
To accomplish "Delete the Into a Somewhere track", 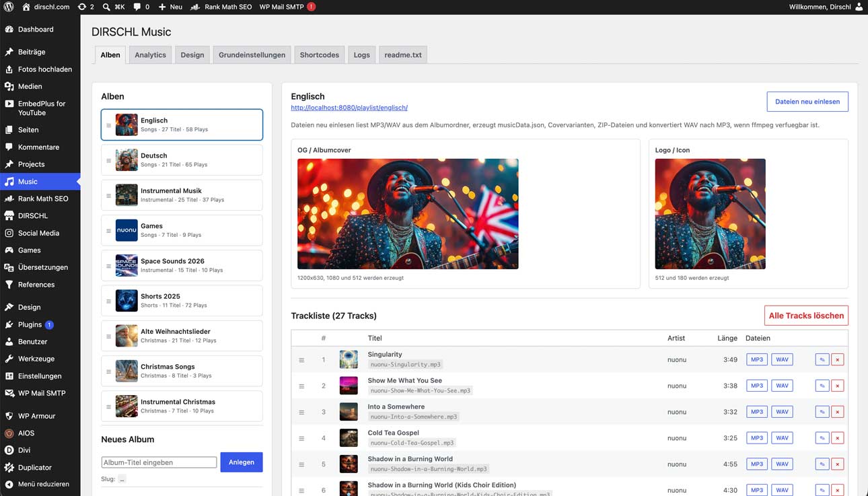I will [837, 412].
